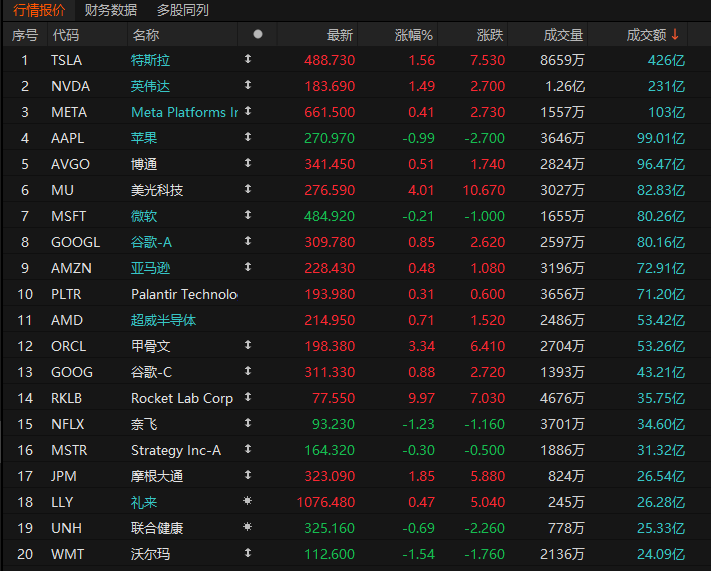This screenshot has width=711, height=571.
Task: Click the marker icon in MU row
Action: pyautogui.click(x=248, y=189)
